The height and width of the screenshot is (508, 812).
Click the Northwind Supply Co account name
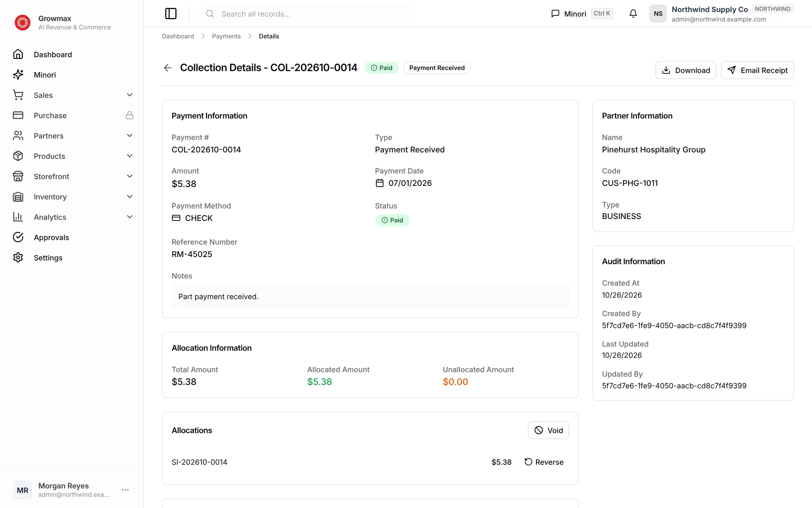pyautogui.click(x=709, y=9)
